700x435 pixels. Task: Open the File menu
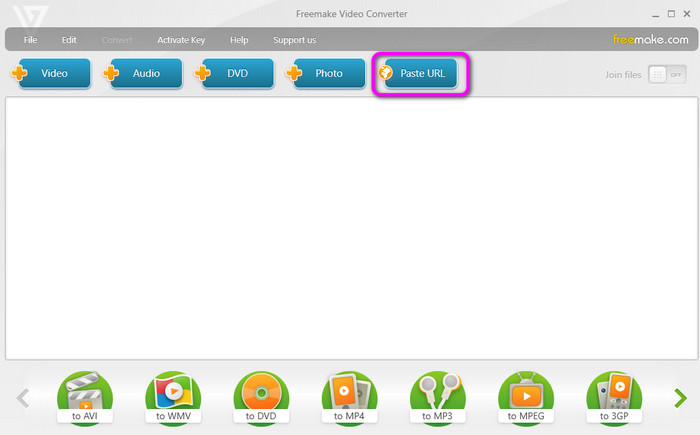30,40
